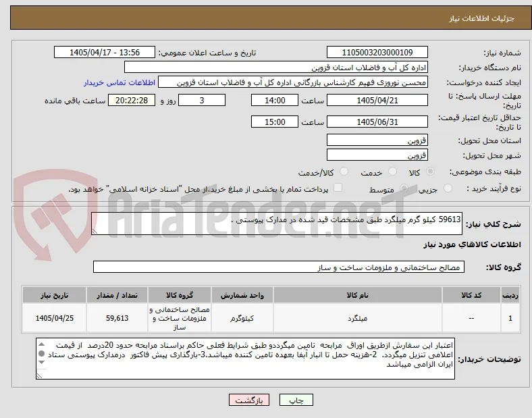
Task: Click the اطلاعات کالاهای مورد نیاز heading
Action: pyautogui.click(x=472, y=244)
